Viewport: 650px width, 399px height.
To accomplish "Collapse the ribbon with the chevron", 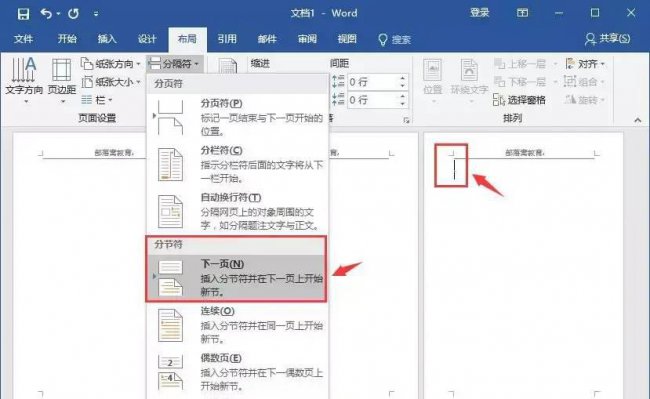I will click(x=638, y=120).
